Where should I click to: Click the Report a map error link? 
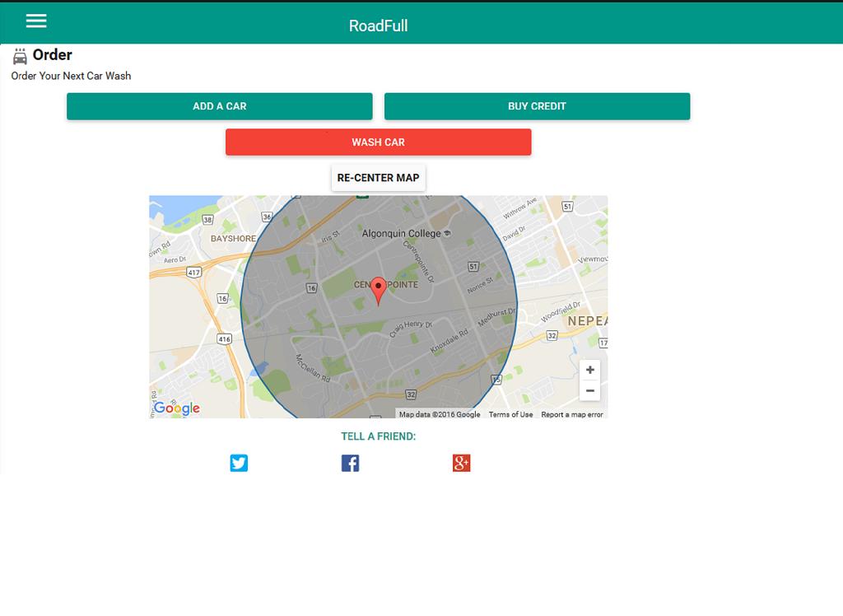pos(571,414)
